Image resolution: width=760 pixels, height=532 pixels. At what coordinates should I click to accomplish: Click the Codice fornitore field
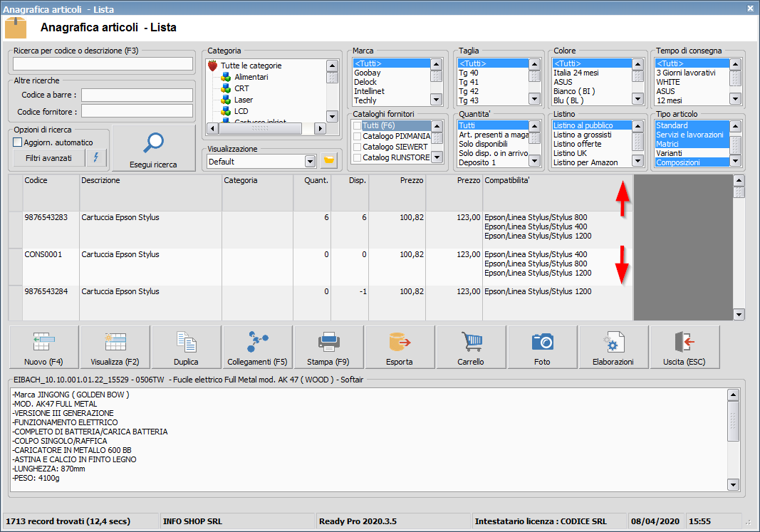pos(137,111)
